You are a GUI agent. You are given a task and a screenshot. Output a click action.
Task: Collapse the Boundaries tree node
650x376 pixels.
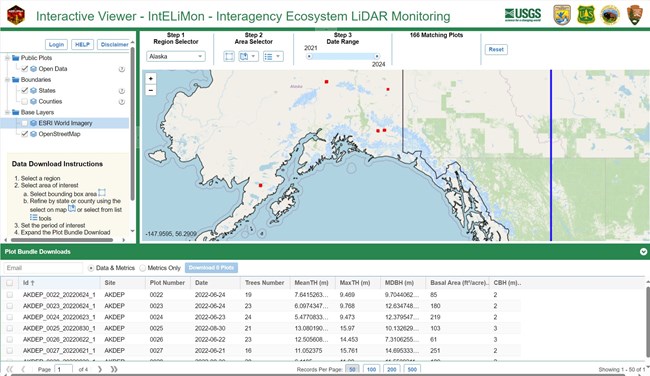(7, 79)
